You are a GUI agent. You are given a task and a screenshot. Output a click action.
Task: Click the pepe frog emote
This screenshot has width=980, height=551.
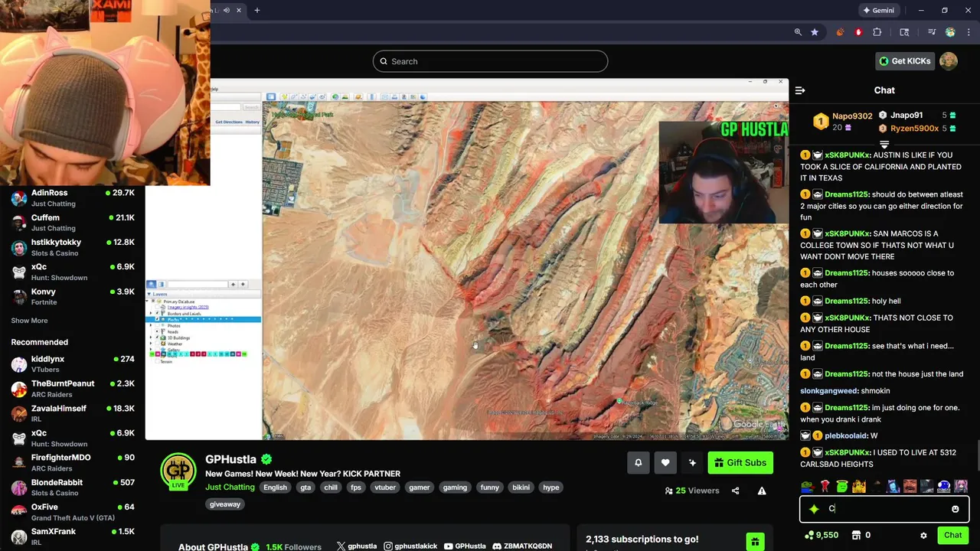(x=807, y=487)
